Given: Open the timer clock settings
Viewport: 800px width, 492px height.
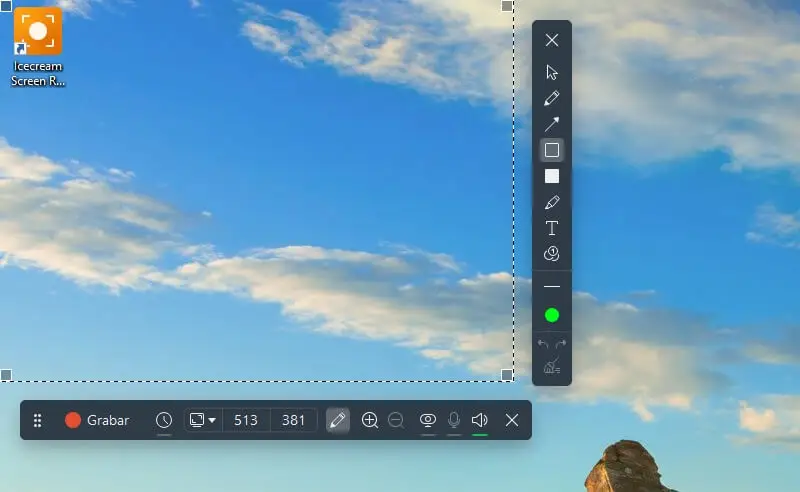Looking at the screenshot, I should [x=164, y=421].
